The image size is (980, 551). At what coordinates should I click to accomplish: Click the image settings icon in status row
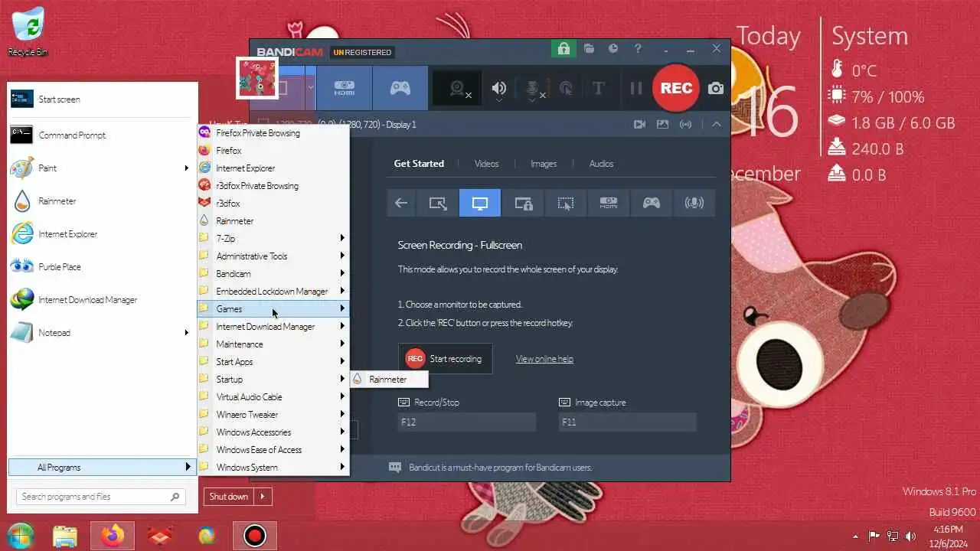(x=662, y=124)
